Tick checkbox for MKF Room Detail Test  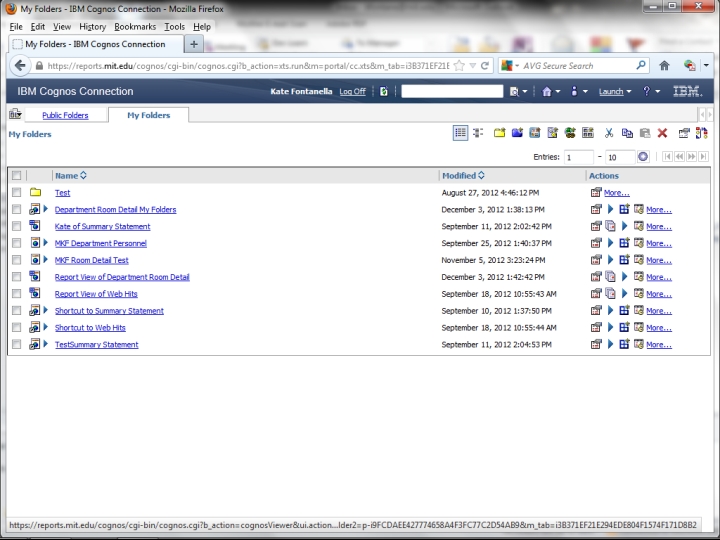[x=16, y=260]
